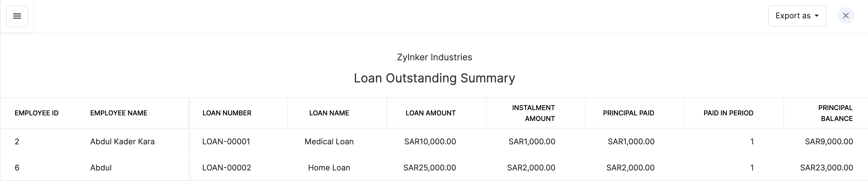The image size is (868, 181).
Task: Click the Employee ID column header
Action: 36,113
